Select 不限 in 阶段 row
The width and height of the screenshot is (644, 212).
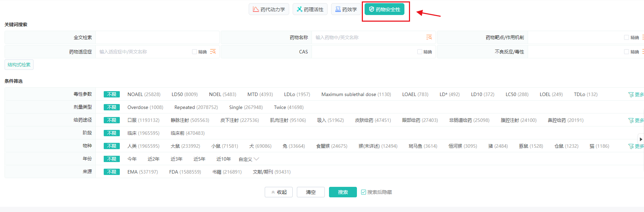112,133
